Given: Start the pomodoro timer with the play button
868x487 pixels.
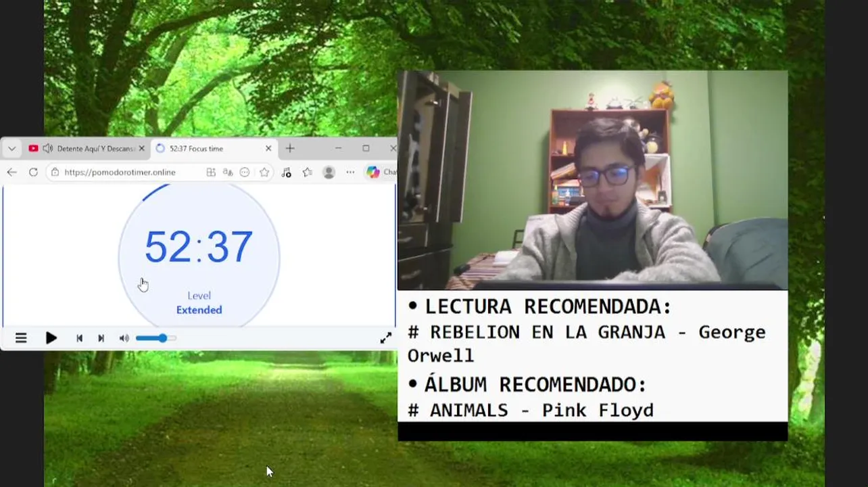Looking at the screenshot, I should click(51, 338).
